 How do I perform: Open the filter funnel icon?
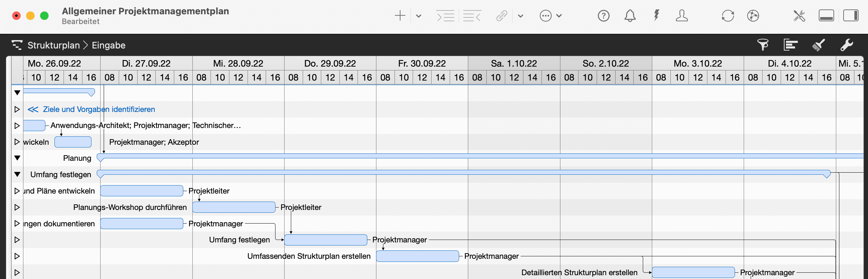[x=763, y=45]
